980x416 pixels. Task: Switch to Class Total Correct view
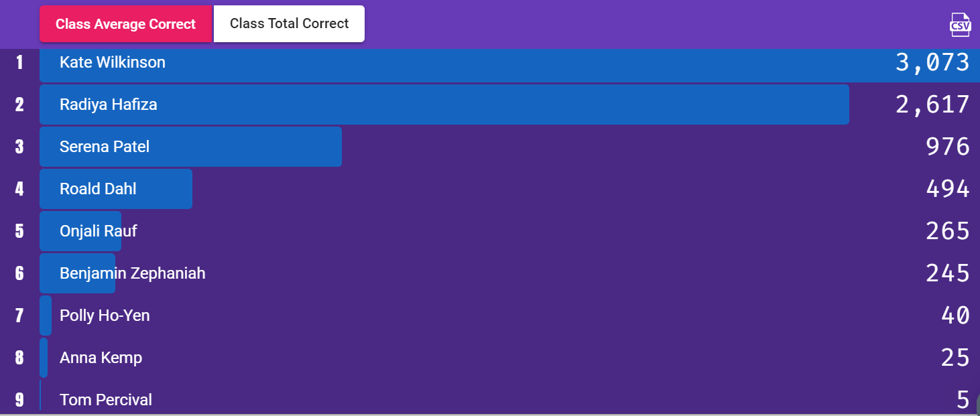289,24
